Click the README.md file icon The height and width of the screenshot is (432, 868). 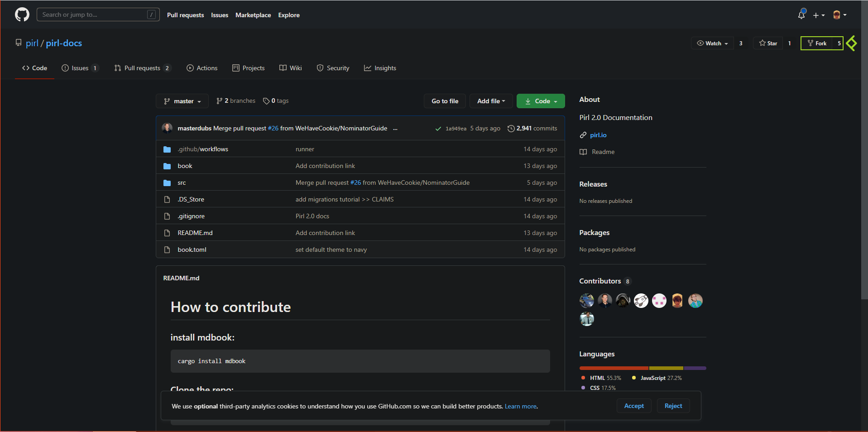(167, 233)
